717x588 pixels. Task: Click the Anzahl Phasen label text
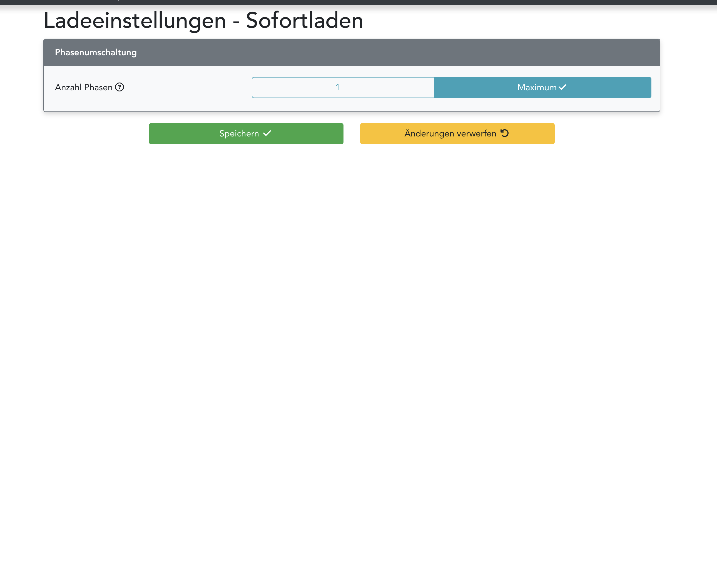[x=83, y=87]
